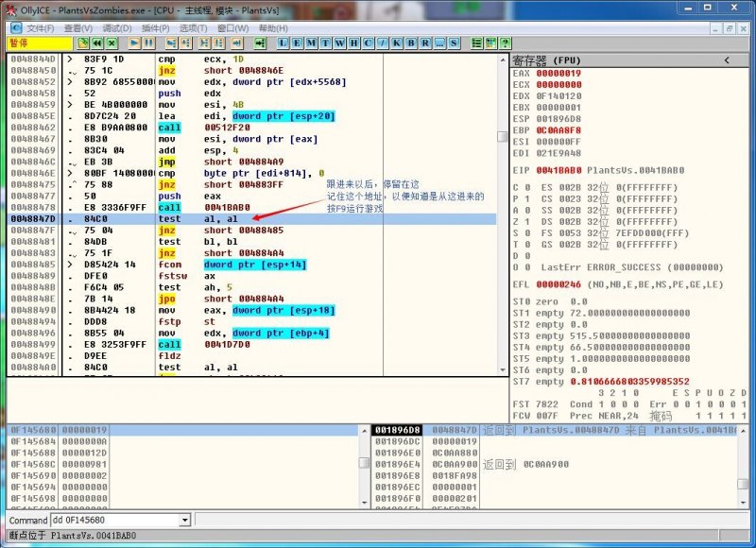This screenshot has height=548, width=756.
Task: Show Breakpoints window with B icon
Action: click(411, 43)
